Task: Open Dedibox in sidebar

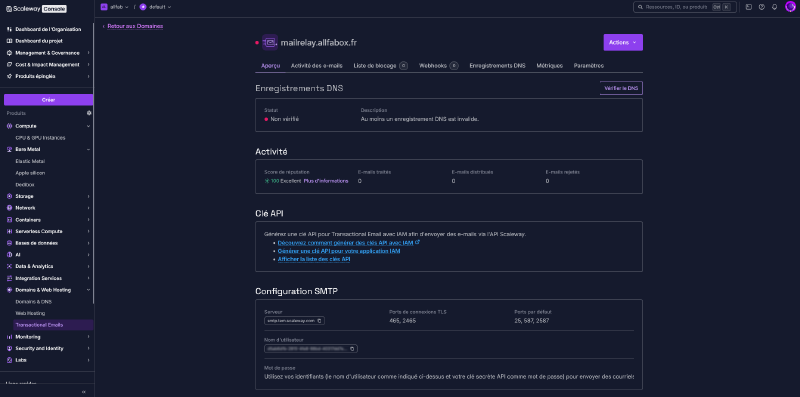Action: tap(25, 185)
